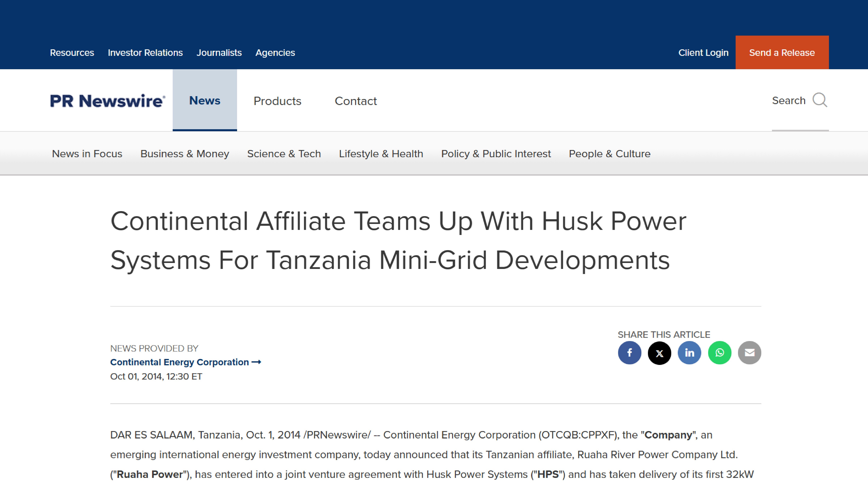Open the Products menu

[x=277, y=101]
